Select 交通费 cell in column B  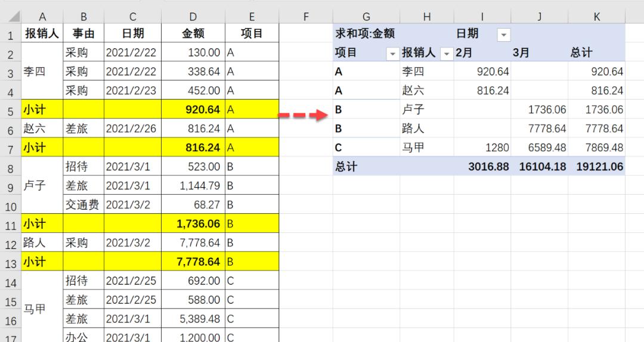click(84, 204)
